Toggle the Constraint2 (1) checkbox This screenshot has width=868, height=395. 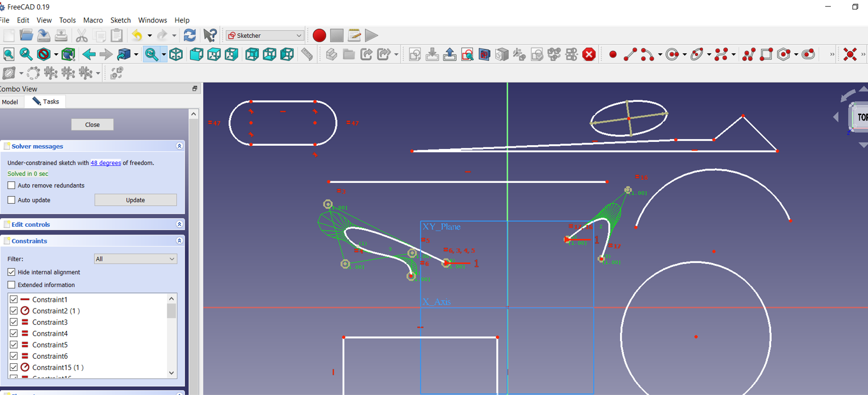14,311
